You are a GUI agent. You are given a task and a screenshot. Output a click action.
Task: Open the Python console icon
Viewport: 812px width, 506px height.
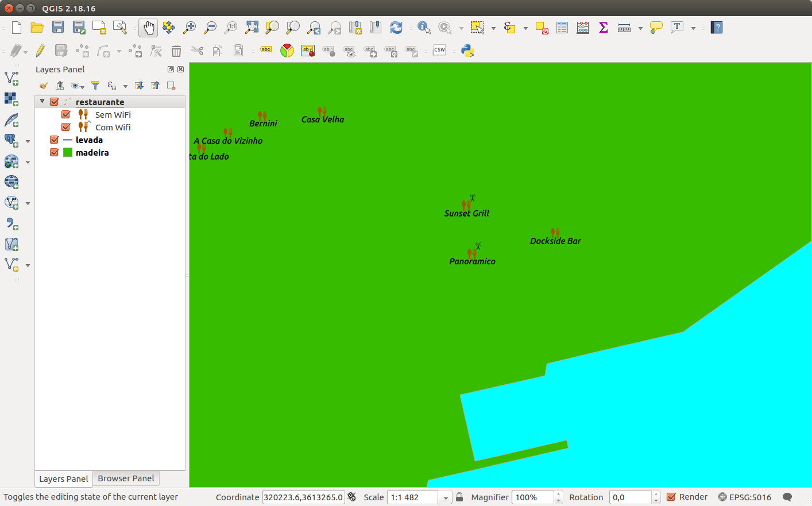pos(467,51)
